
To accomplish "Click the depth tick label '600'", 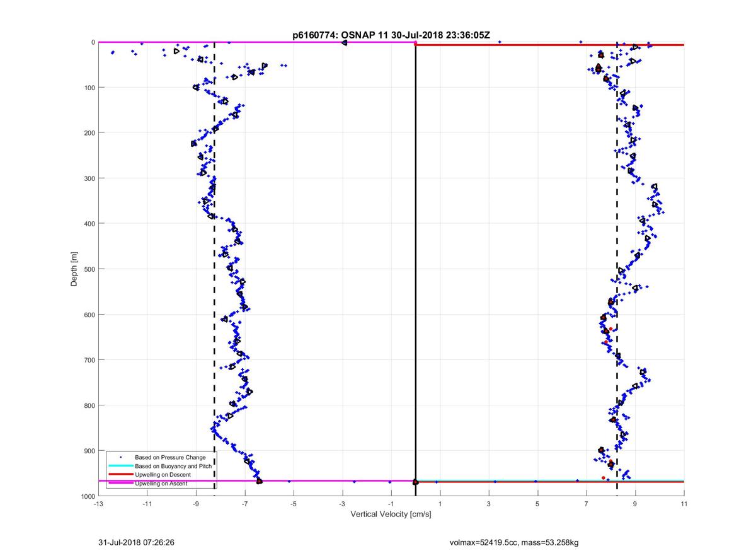I will tap(89, 315).
